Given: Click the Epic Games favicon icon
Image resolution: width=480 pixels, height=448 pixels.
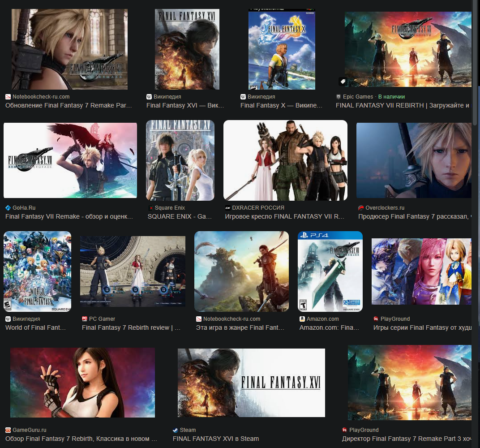Looking at the screenshot, I should [x=338, y=97].
